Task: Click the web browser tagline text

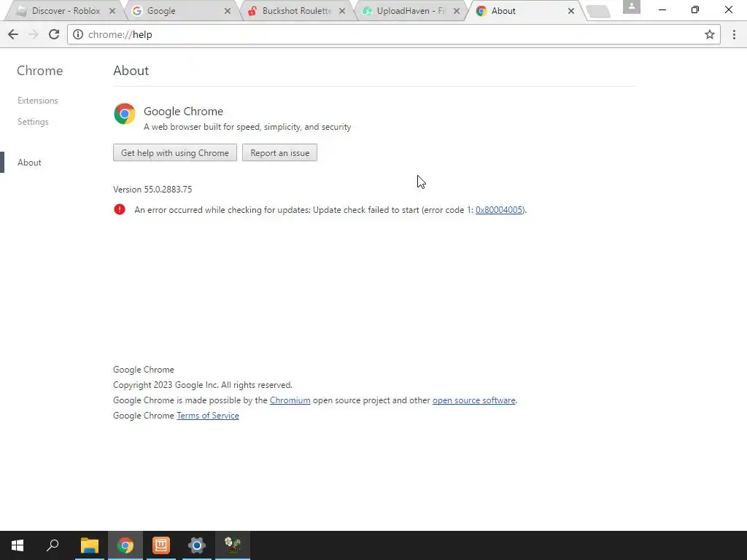Action: pyautogui.click(x=247, y=127)
